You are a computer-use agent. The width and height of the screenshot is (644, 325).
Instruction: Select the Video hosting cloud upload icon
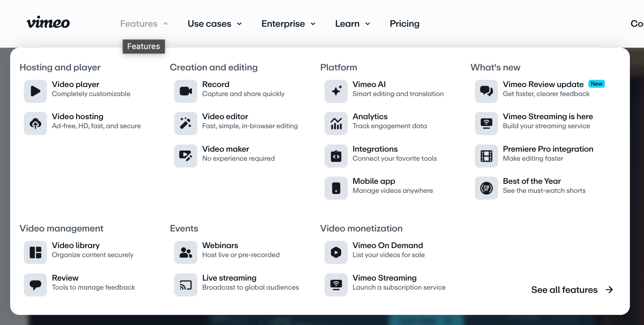tap(35, 123)
